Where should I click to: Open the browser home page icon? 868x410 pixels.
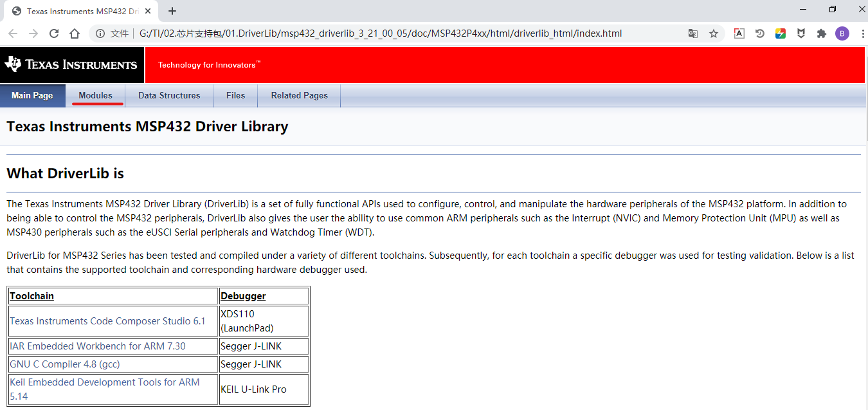[x=75, y=33]
